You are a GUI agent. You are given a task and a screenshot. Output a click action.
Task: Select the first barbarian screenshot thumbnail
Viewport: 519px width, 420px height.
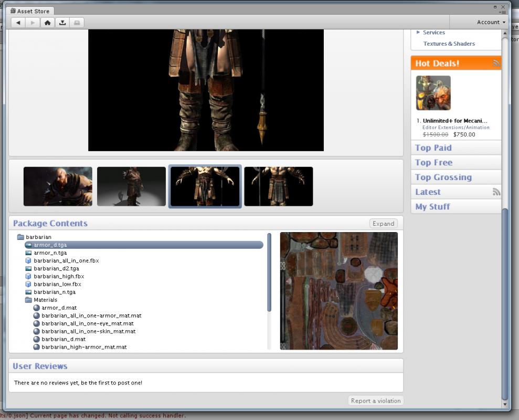(58, 186)
